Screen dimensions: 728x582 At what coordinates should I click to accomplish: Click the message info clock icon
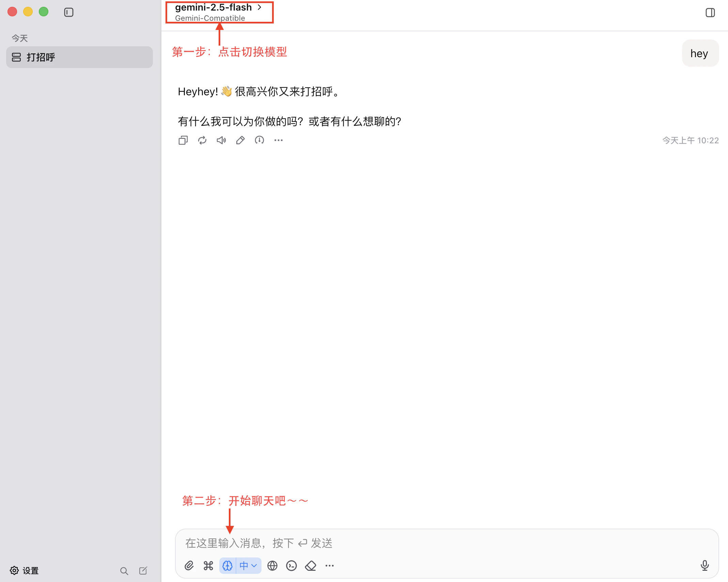pos(259,140)
